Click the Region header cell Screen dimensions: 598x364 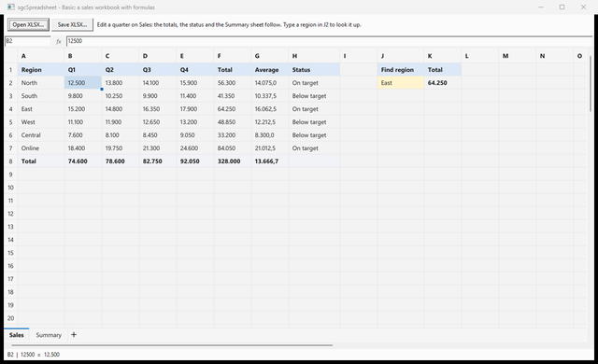[x=41, y=70]
